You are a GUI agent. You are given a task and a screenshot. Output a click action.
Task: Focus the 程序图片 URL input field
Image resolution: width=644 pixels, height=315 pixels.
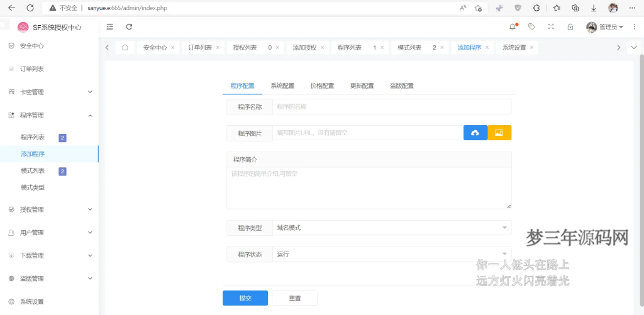[x=368, y=133]
